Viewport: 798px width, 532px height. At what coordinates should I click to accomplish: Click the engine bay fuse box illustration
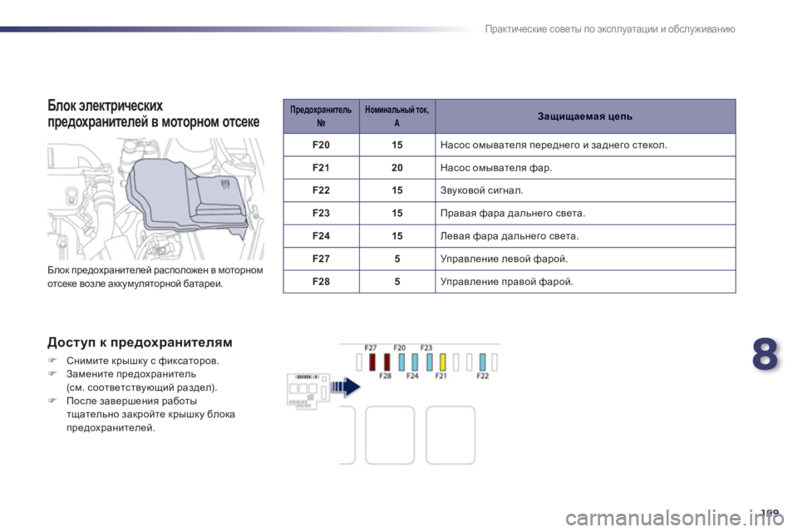point(155,199)
